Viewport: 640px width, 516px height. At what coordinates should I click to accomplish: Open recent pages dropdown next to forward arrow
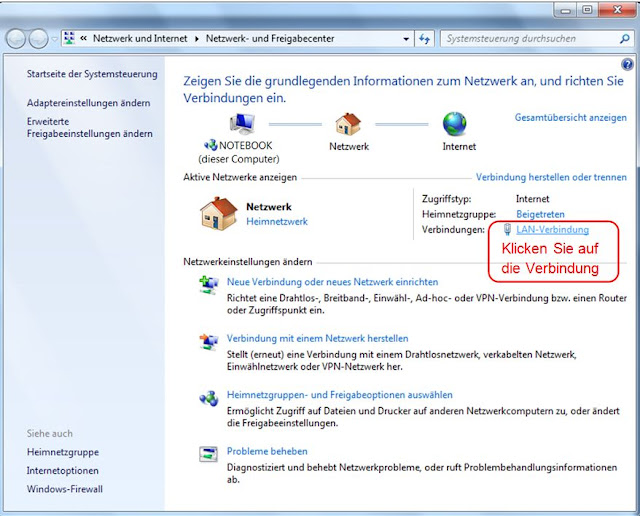(55, 40)
